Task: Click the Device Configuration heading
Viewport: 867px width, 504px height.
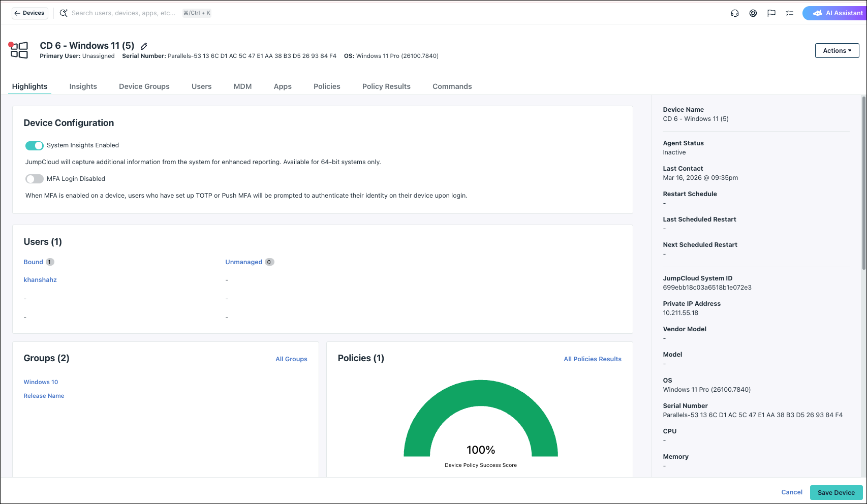Action: tap(69, 123)
